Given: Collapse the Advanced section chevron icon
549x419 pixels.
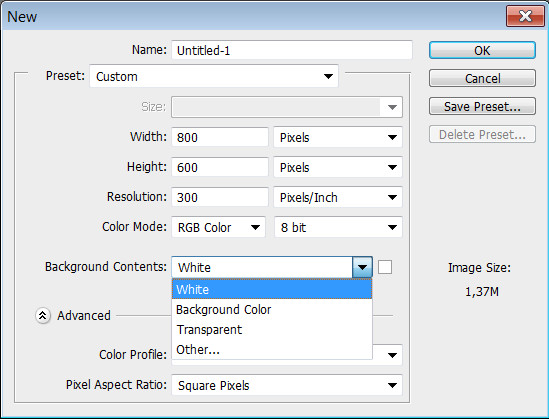Looking at the screenshot, I should tap(43, 315).
